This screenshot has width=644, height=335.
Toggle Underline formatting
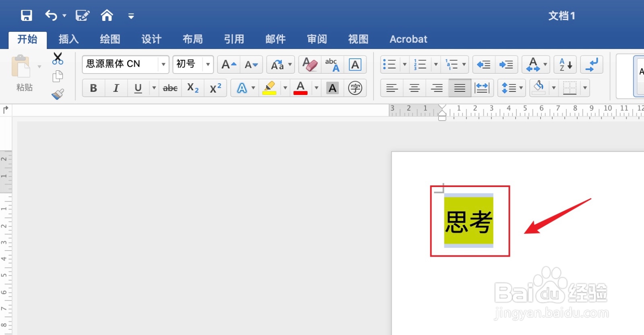[x=138, y=88]
